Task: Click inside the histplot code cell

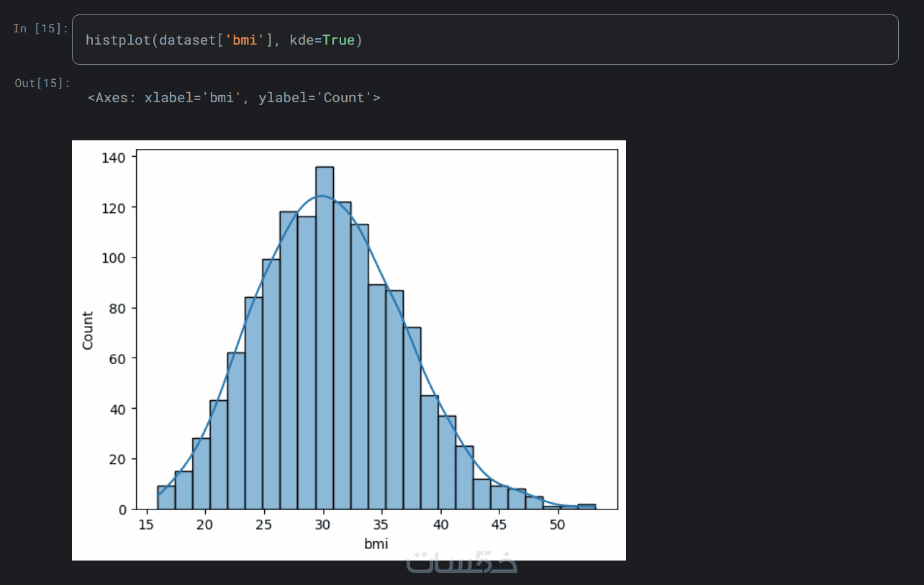Action: (x=485, y=40)
